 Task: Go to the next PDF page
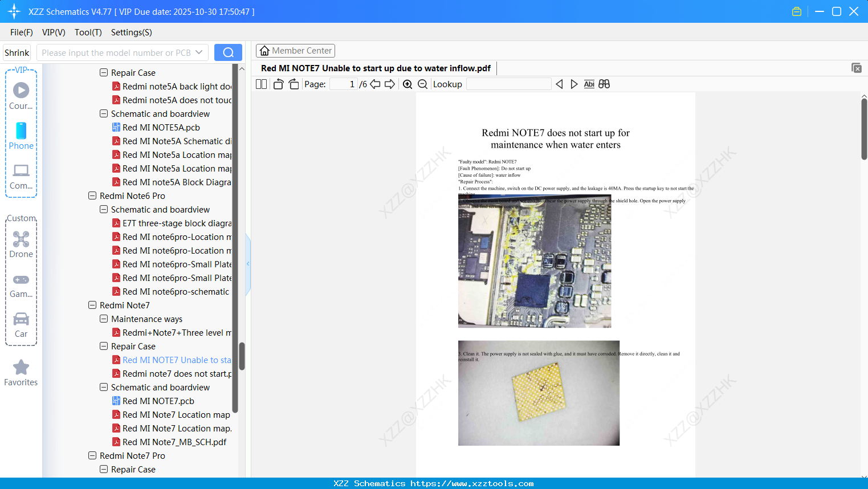(x=390, y=84)
